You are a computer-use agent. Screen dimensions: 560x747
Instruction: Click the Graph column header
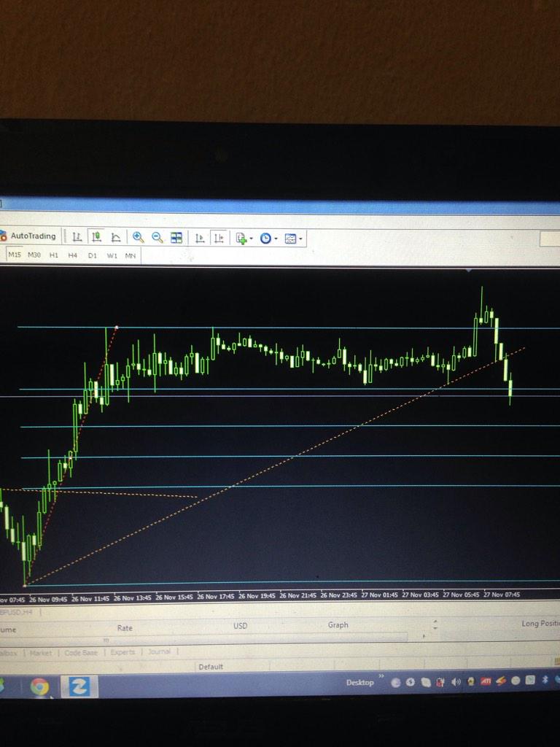(x=338, y=624)
